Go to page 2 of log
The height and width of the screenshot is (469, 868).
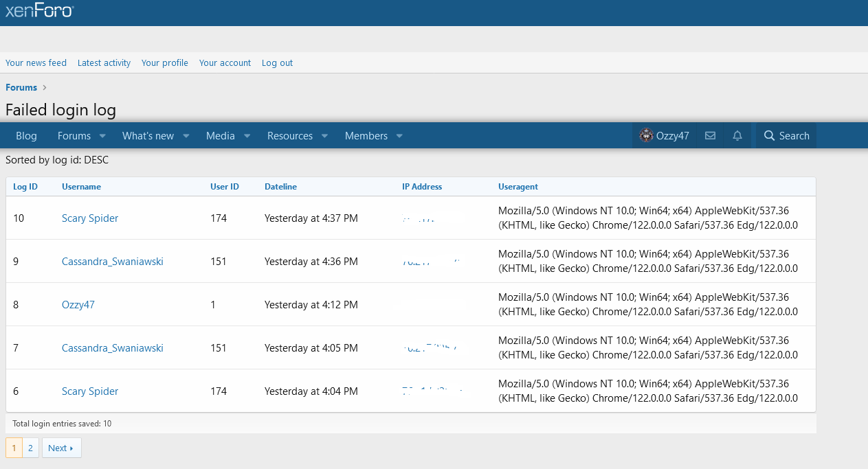pos(30,448)
